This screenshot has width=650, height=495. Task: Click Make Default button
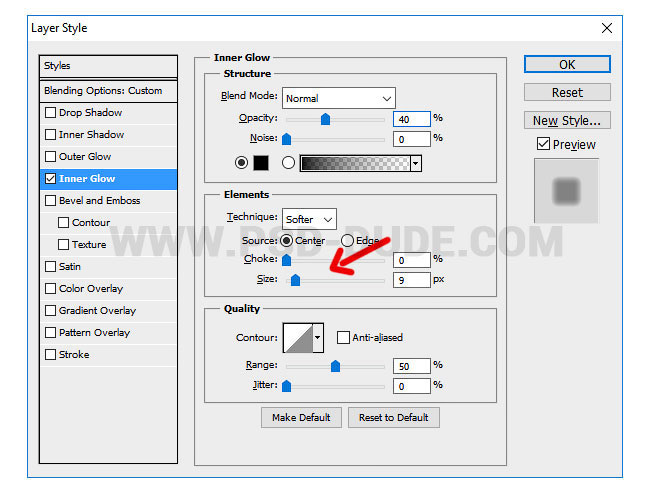pyautogui.click(x=301, y=417)
